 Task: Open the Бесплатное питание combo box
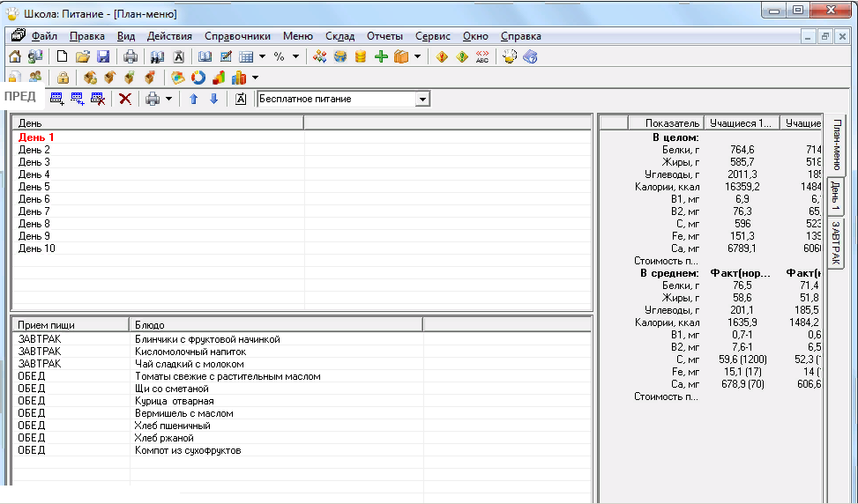pyautogui.click(x=422, y=99)
